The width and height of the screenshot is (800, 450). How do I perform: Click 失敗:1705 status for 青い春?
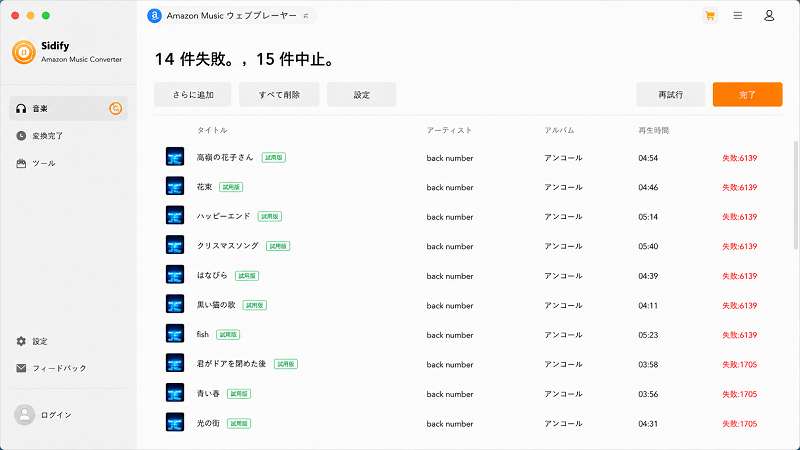(739, 394)
